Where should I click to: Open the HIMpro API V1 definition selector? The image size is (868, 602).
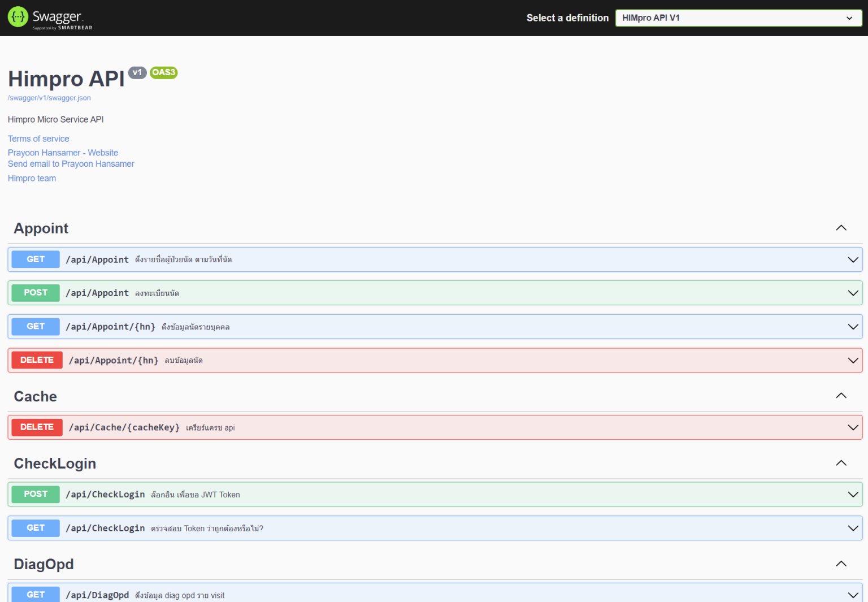point(738,18)
